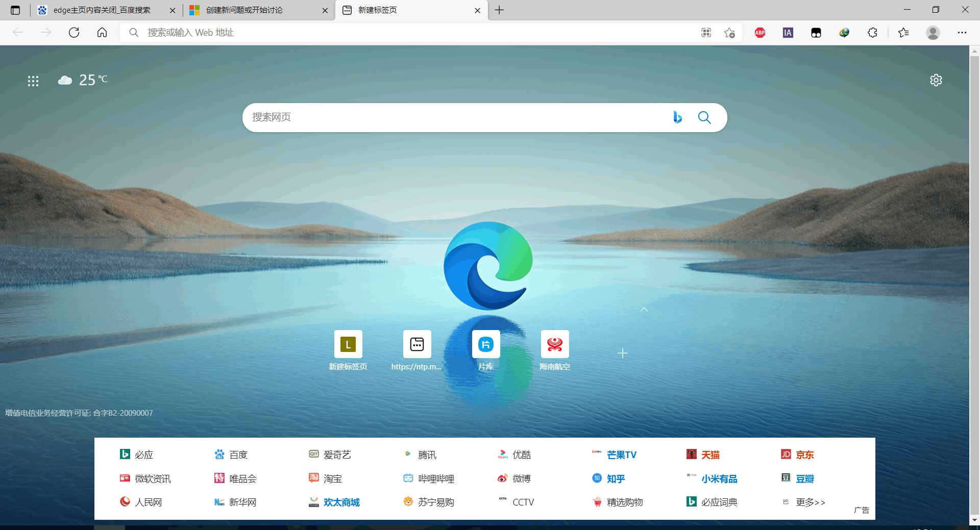Open the IA extension icon

(788, 33)
